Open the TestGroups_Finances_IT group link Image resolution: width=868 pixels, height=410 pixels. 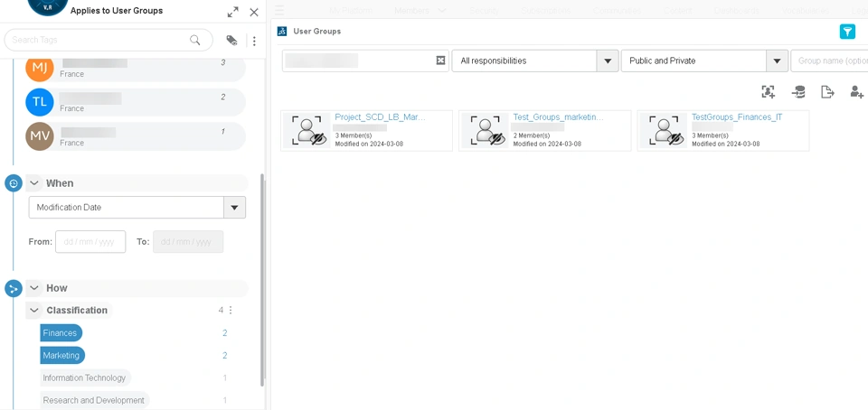click(x=737, y=117)
